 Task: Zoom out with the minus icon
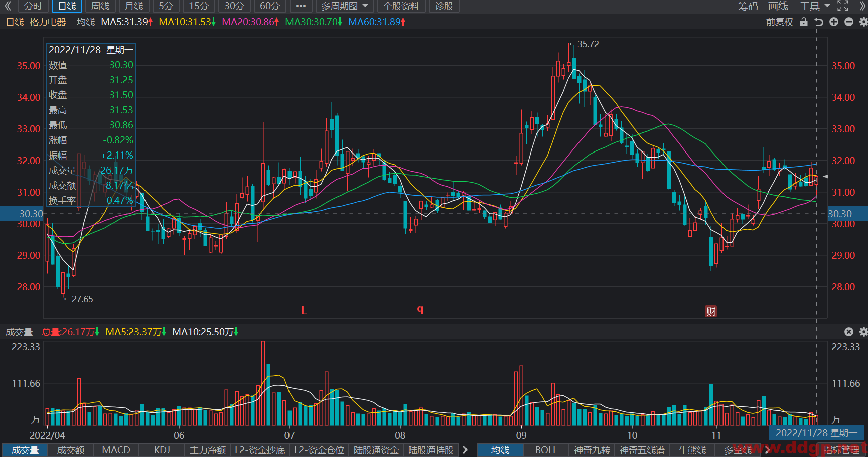[849, 22]
